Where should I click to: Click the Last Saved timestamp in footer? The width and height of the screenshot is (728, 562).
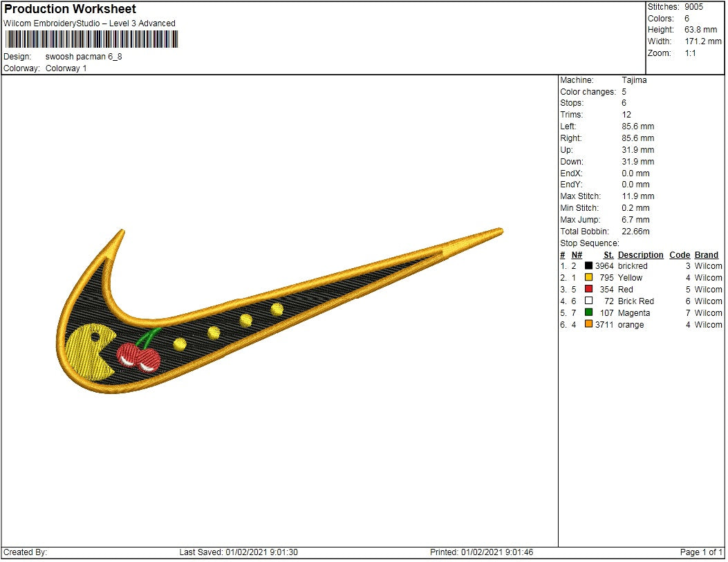239,553
